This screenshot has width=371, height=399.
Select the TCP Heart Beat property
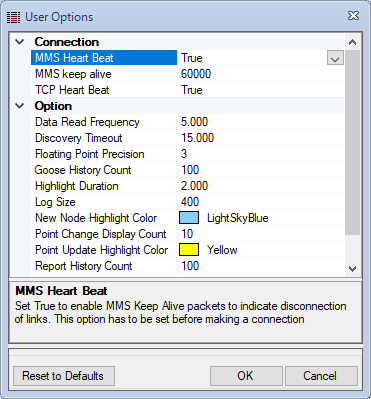point(104,90)
